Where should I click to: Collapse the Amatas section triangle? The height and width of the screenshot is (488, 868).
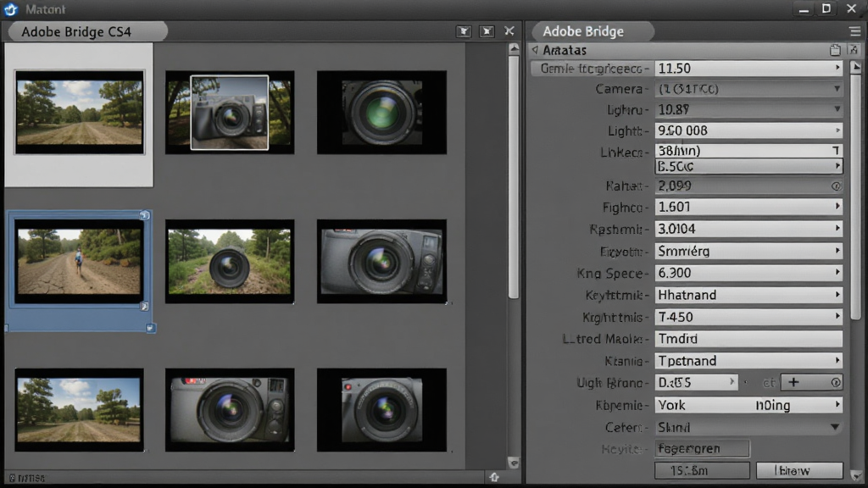coord(536,50)
